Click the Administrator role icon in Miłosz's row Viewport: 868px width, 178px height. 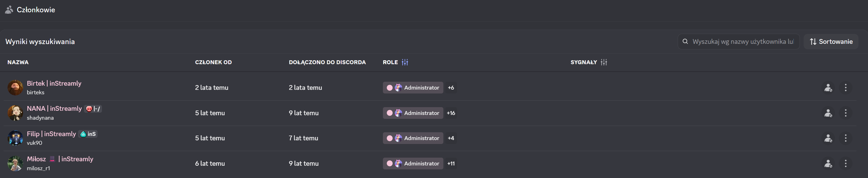coord(398,163)
